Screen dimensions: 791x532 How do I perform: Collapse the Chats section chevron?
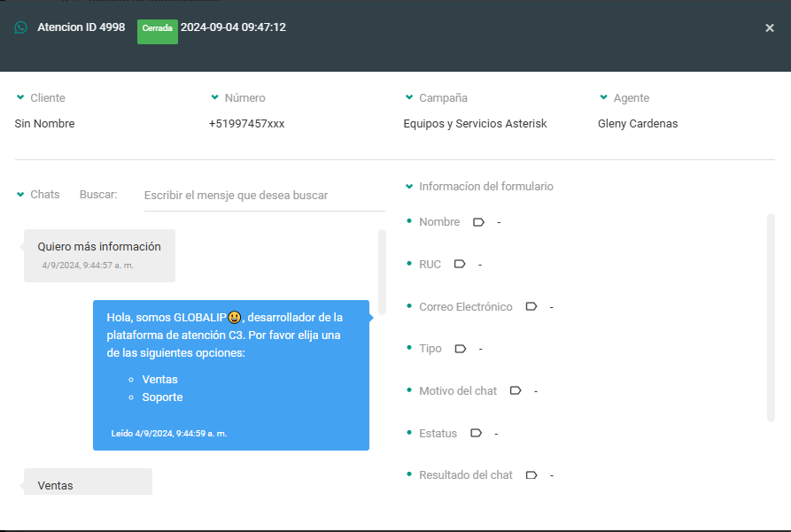[x=20, y=194]
